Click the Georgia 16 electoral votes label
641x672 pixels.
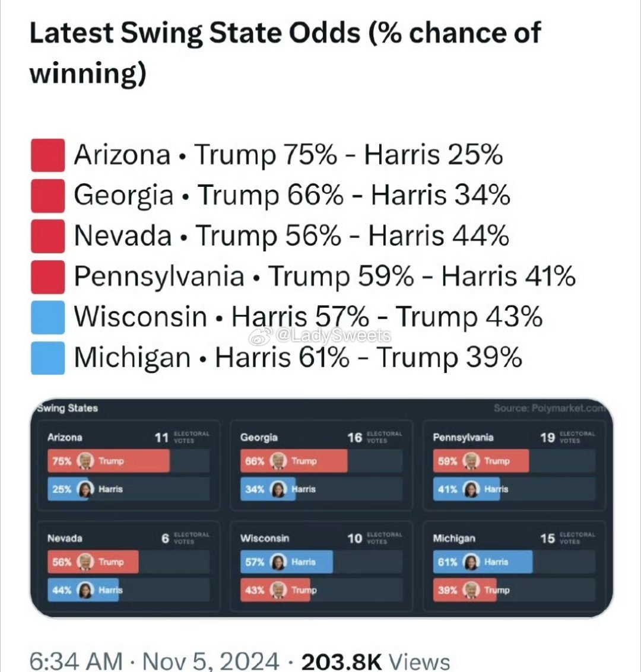[x=374, y=438]
